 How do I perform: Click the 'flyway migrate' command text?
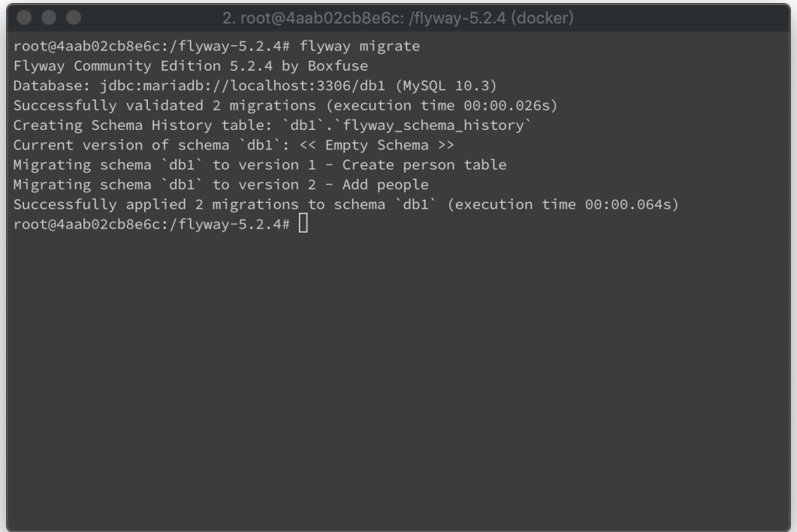tap(360, 46)
